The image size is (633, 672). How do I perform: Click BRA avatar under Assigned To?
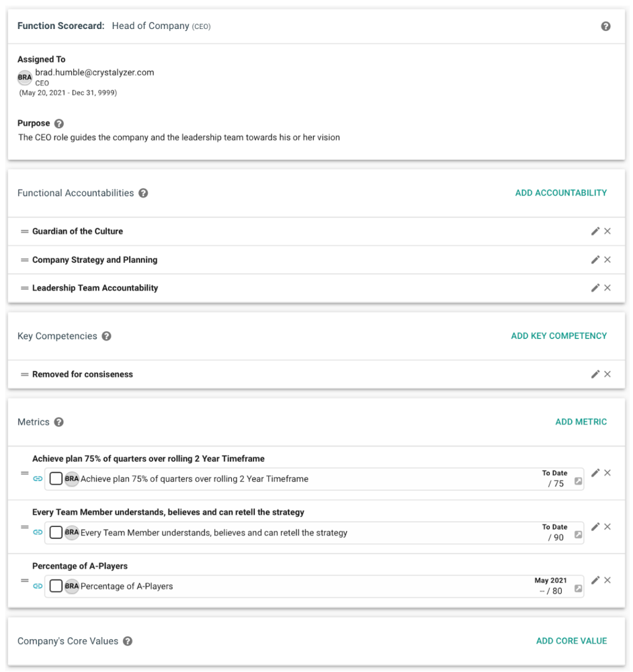[25, 77]
